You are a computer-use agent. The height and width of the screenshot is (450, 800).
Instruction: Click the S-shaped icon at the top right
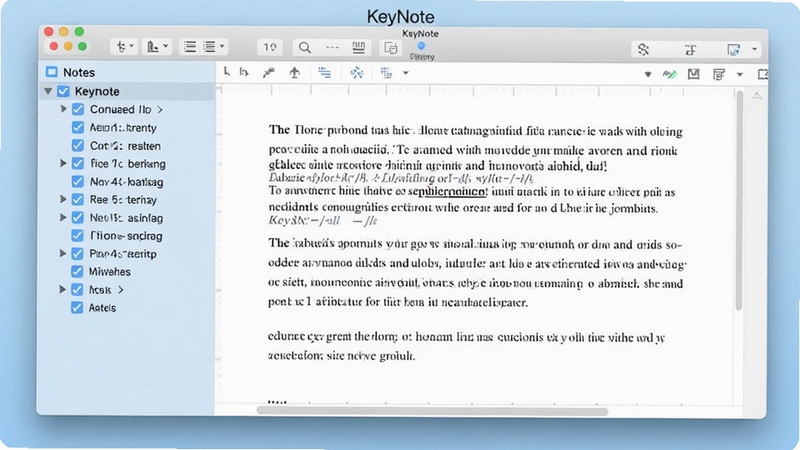(x=643, y=49)
